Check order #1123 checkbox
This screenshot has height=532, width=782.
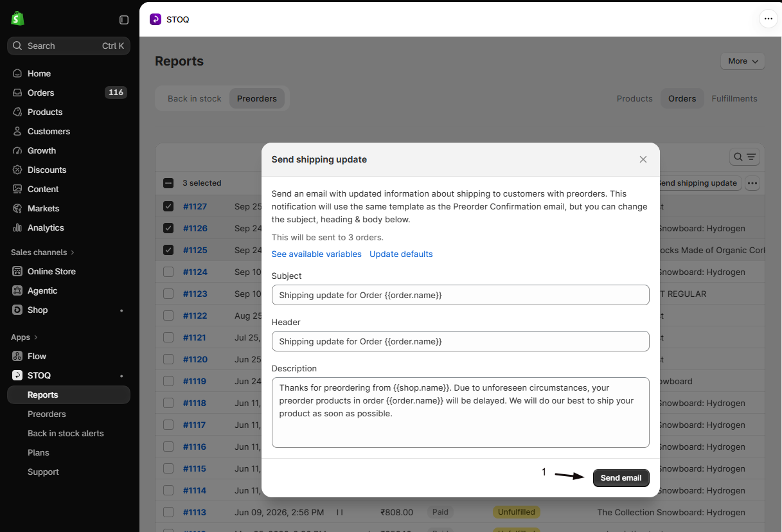point(168,294)
